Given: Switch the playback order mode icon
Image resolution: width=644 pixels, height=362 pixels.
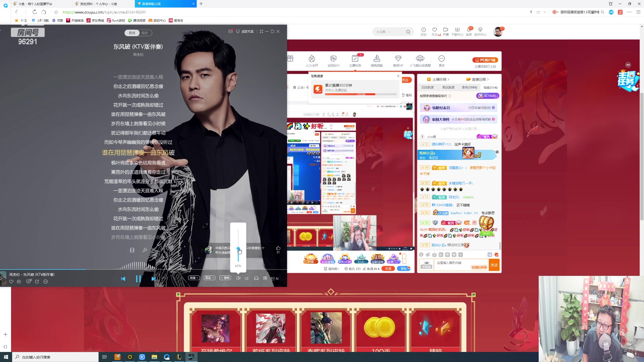Looking at the screenshot, I should tap(247, 278).
